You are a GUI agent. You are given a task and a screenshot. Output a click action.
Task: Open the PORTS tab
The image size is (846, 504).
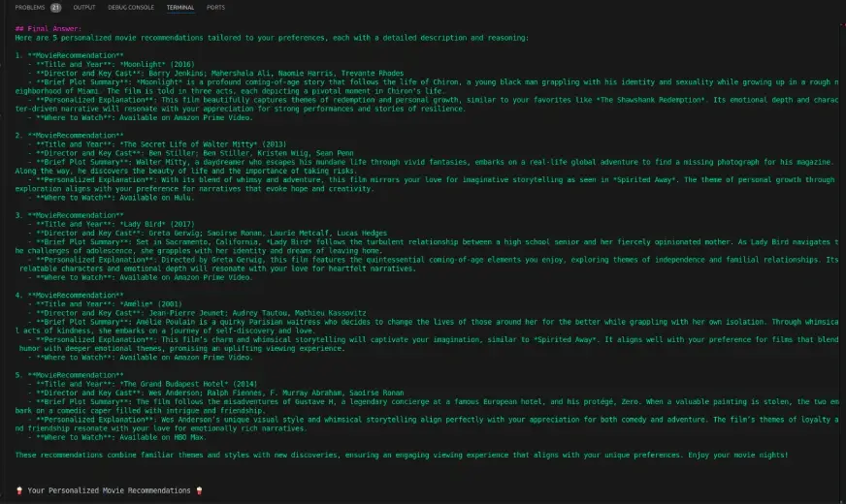point(215,8)
